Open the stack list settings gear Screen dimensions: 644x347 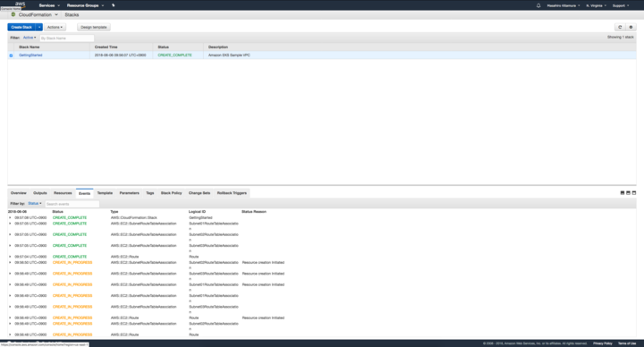point(631,27)
